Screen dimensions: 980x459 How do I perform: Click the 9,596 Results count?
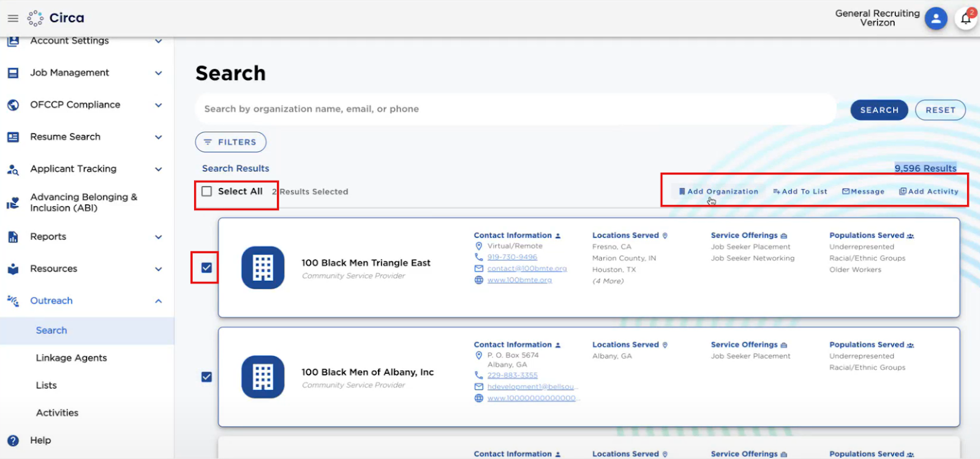tap(925, 168)
